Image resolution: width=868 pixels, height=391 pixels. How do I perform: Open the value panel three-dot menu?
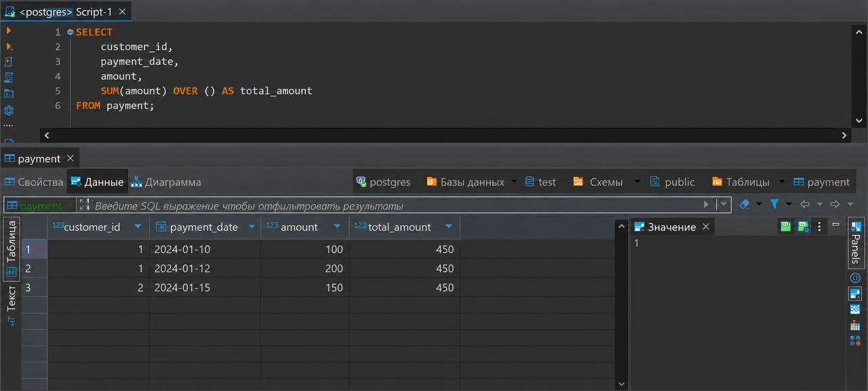[819, 226]
